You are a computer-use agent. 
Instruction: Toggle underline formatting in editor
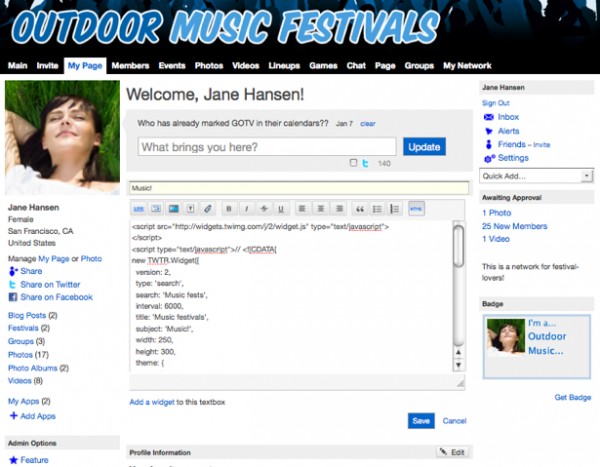coord(281,209)
